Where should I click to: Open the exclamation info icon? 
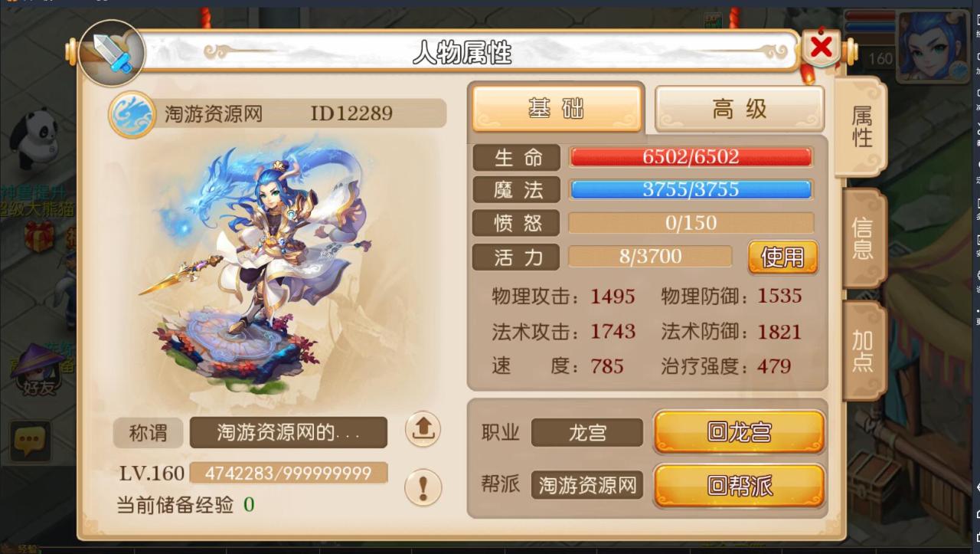tap(423, 487)
